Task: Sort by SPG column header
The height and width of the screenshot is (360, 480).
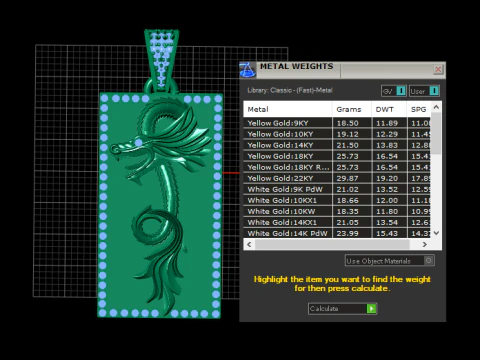Action: pyautogui.click(x=419, y=109)
